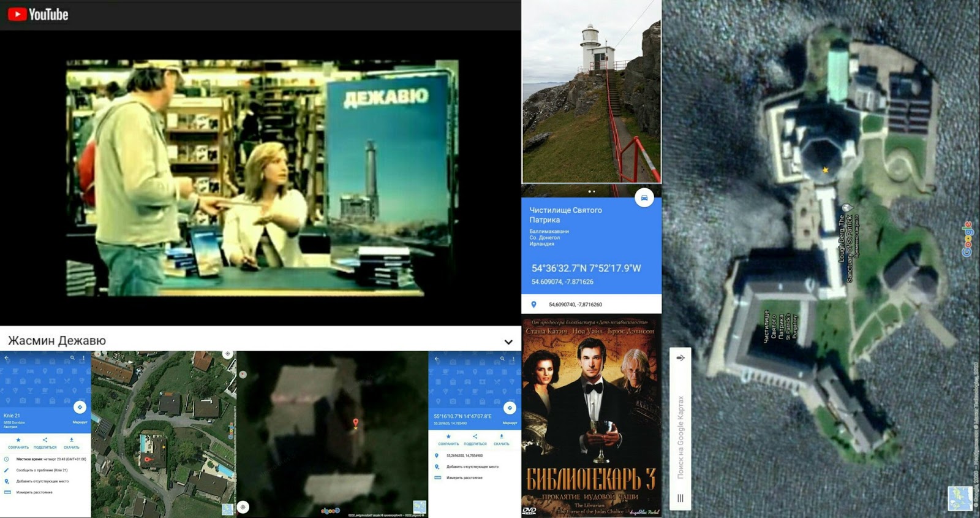Click the Библиотекарь 3 DVD cover

pyautogui.click(x=592, y=416)
